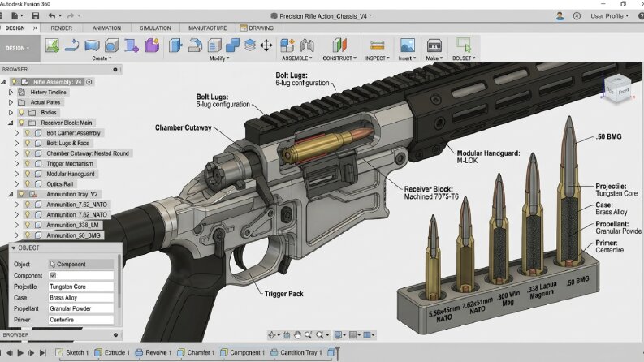The width and height of the screenshot is (644, 362).
Task: Select the Pan hand navigation tool
Action: pyautogui.click(x=297, y=335)
